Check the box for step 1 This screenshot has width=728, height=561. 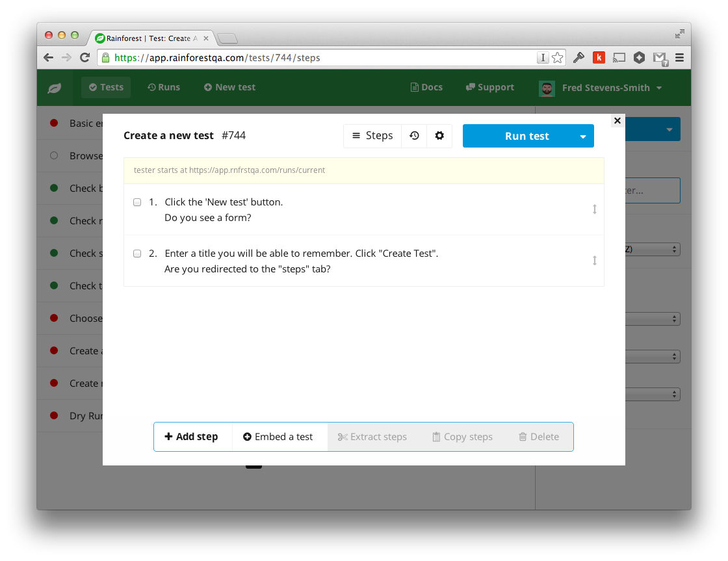pos(137,202)
